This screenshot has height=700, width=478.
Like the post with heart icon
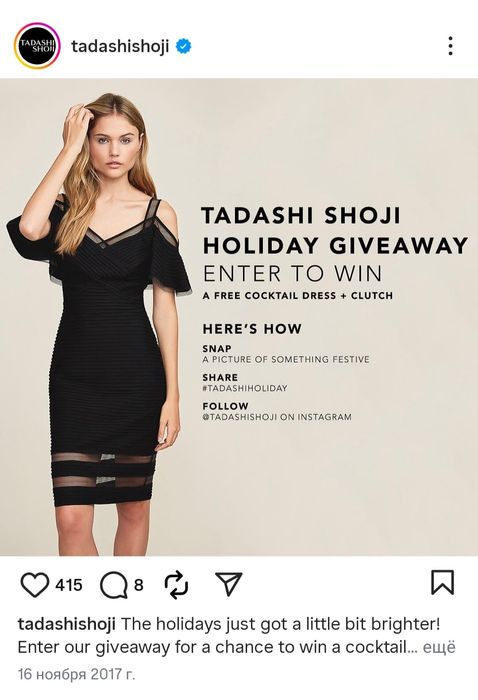click(x=35, y=585)
